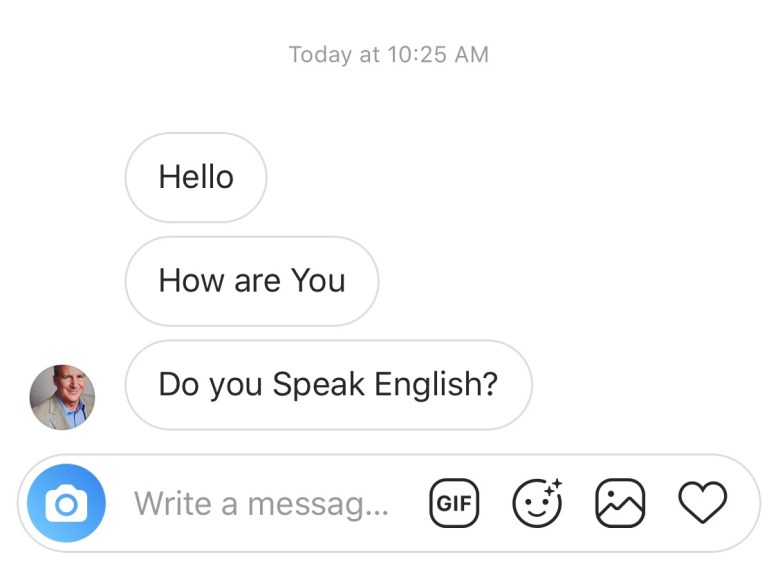This screenshot has width=778, height=584.
Task: Click the GIF button in message bar
Action: coord(454,503)
